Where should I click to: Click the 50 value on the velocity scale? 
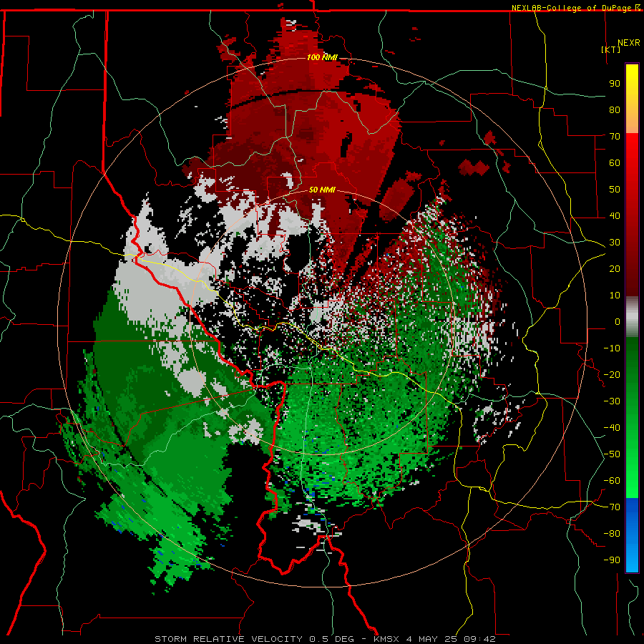pyautogui.click(x=615, y=190)
